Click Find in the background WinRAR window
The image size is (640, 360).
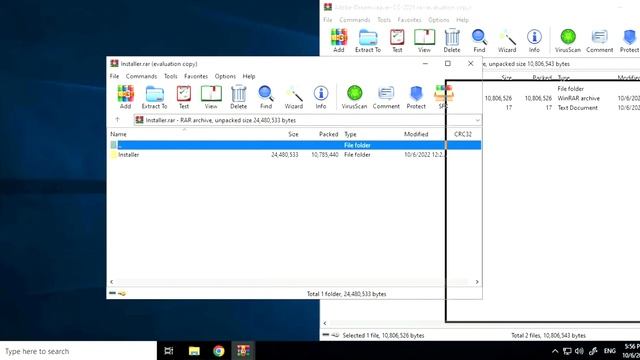click(x=479, y=40)
